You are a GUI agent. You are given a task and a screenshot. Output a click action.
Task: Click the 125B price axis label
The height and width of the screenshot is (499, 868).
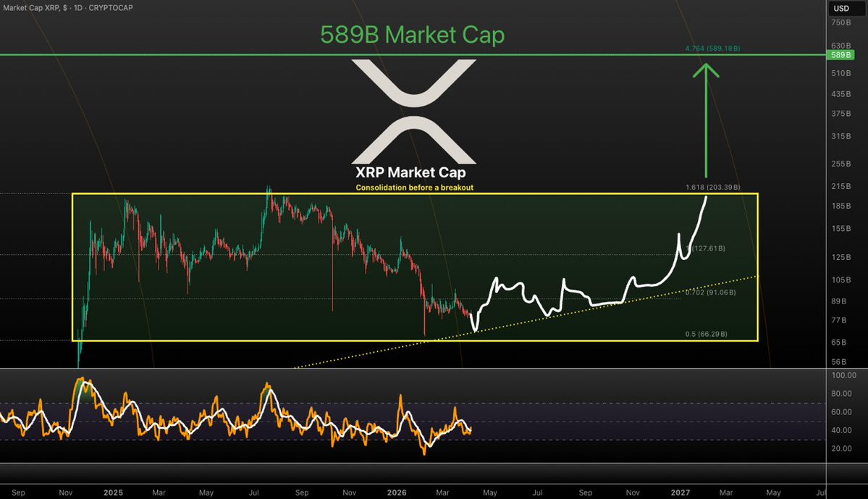pos(841,258)
